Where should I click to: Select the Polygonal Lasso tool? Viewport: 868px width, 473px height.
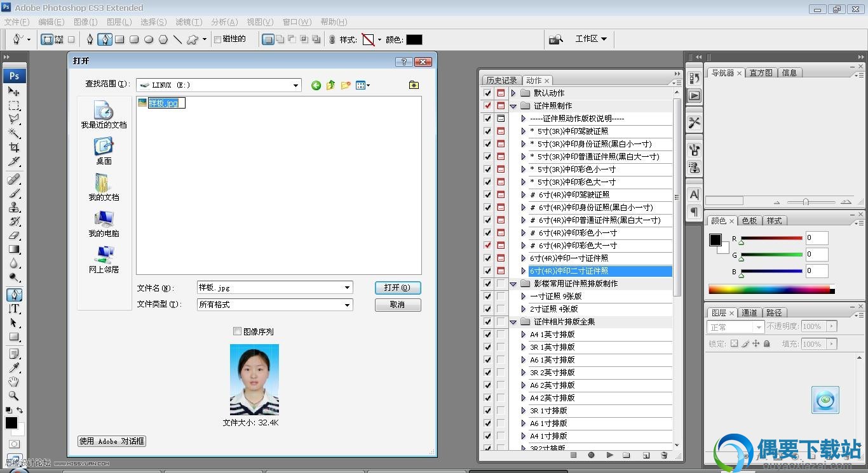(14, 119)
